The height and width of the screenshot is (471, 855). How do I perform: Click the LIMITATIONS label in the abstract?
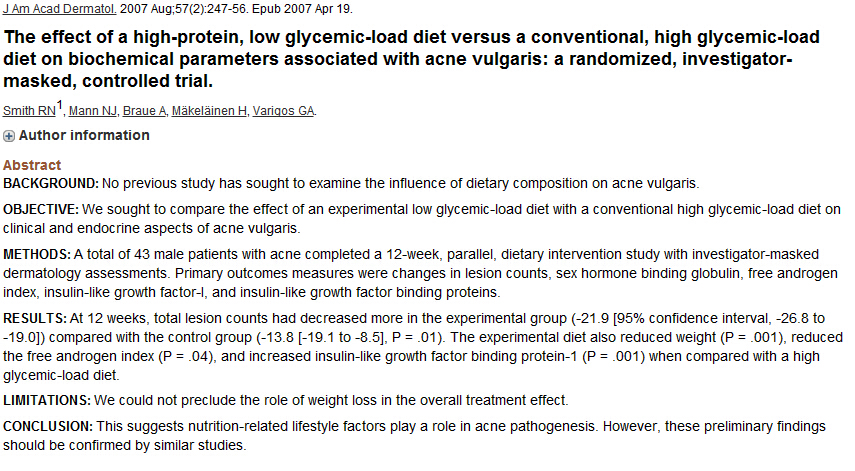coord(47,401)
